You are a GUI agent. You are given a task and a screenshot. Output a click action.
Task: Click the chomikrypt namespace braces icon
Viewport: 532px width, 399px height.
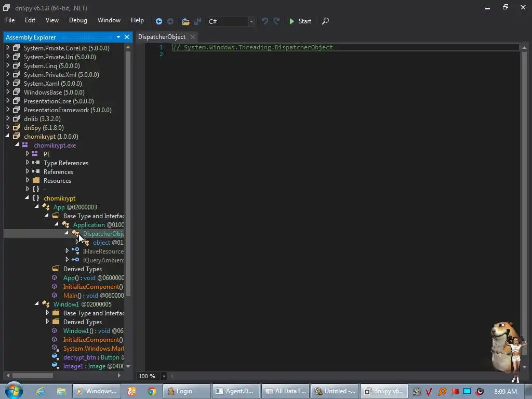click(36, 198)
